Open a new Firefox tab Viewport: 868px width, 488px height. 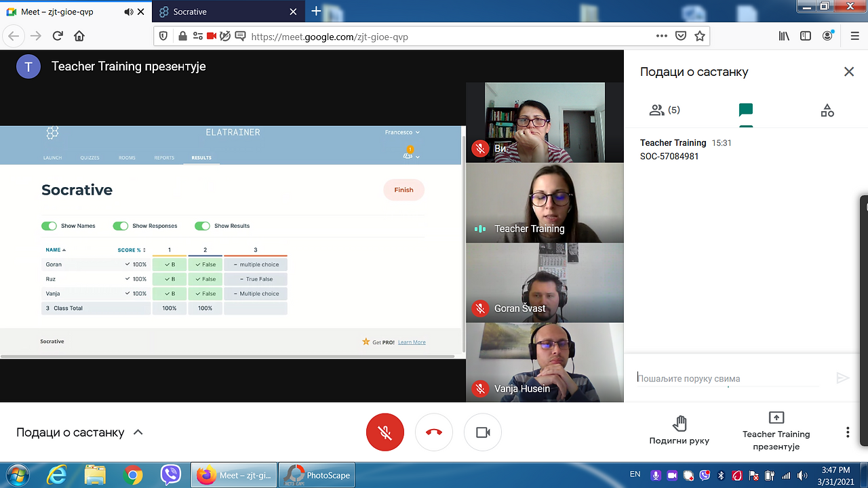point(316,12)
